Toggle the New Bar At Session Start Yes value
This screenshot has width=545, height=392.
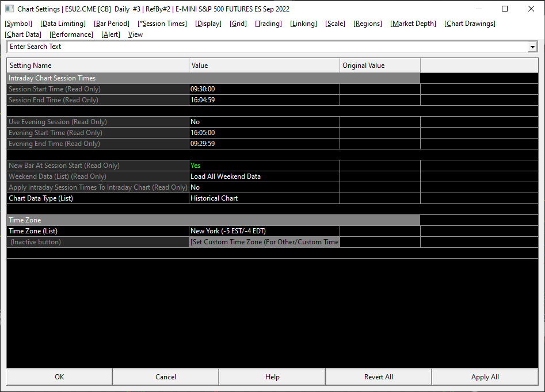click(264, 166)
